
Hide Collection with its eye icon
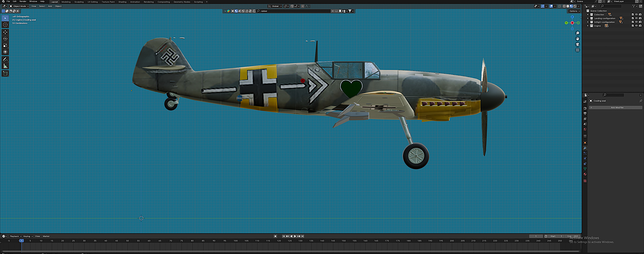637,14
